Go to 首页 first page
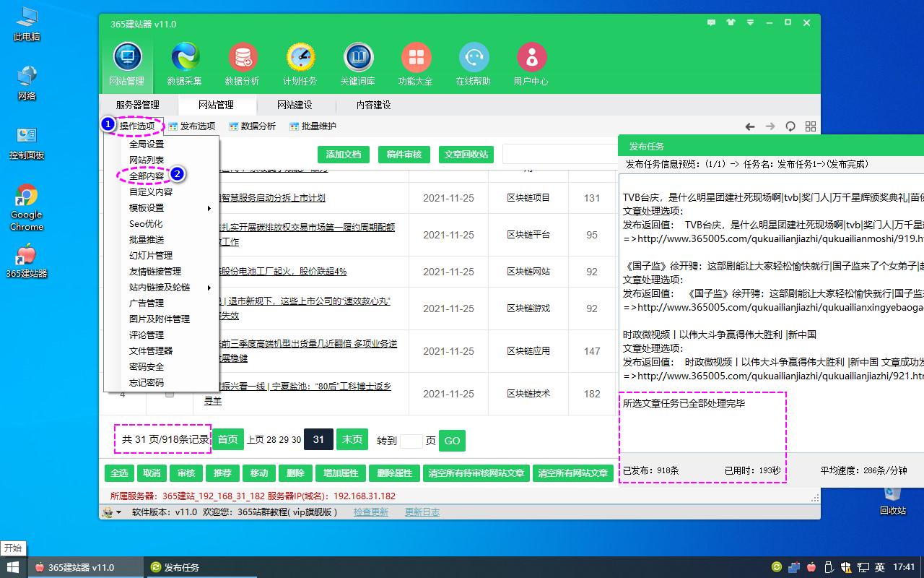The height and width of the screenshot is (578, 924). coord(228,439)
